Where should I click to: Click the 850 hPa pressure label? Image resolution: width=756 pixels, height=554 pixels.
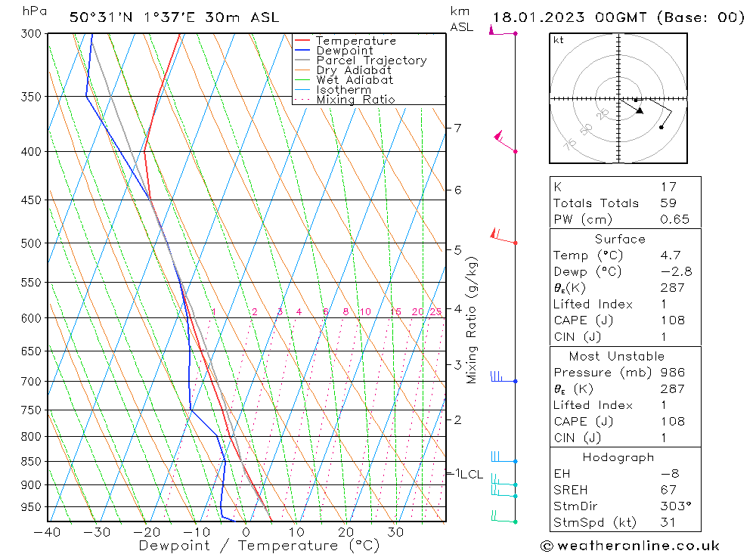pyautogui.click(x=31, y=462)
